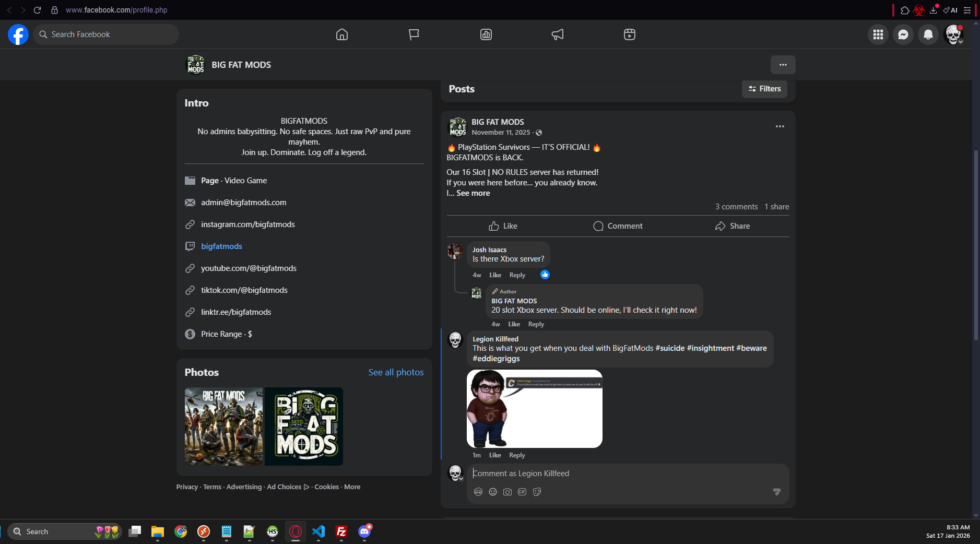Like Josh Isaacs' comment

(495, 275)
